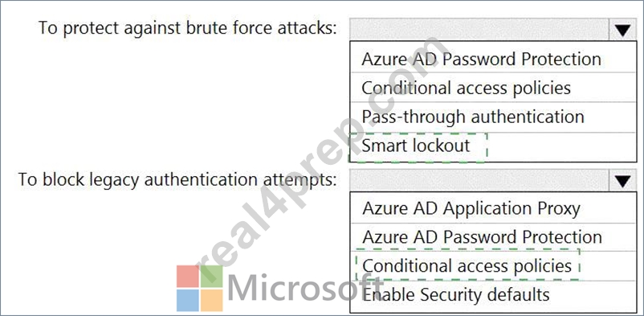This screenshot has height=316, width=644.
Task: Expand the brute force attacks dropdown arrow
Action: click(622, 29)
